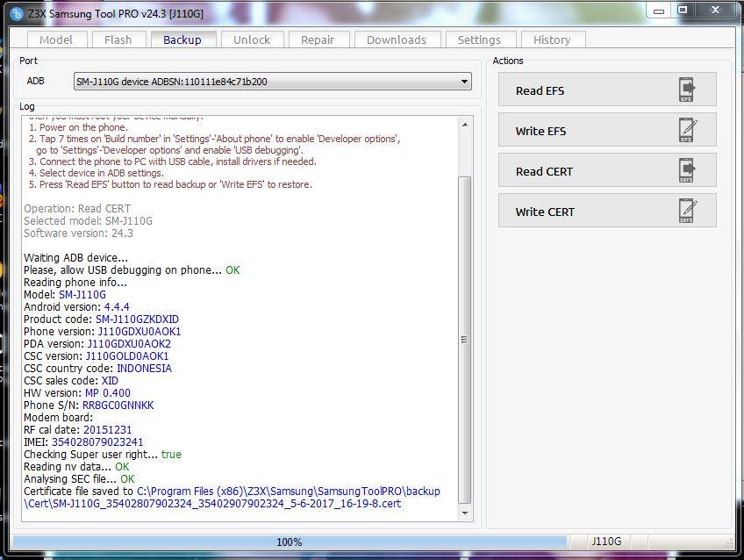Open the Unlock tab
744x560 pixels.
tap(252, 39)
